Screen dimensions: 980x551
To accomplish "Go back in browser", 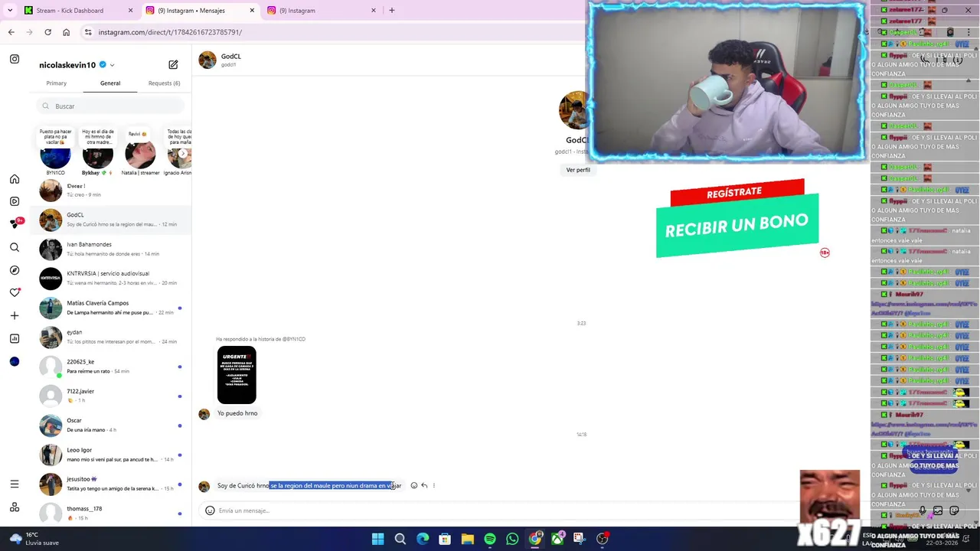I will [x=11, y=32].
